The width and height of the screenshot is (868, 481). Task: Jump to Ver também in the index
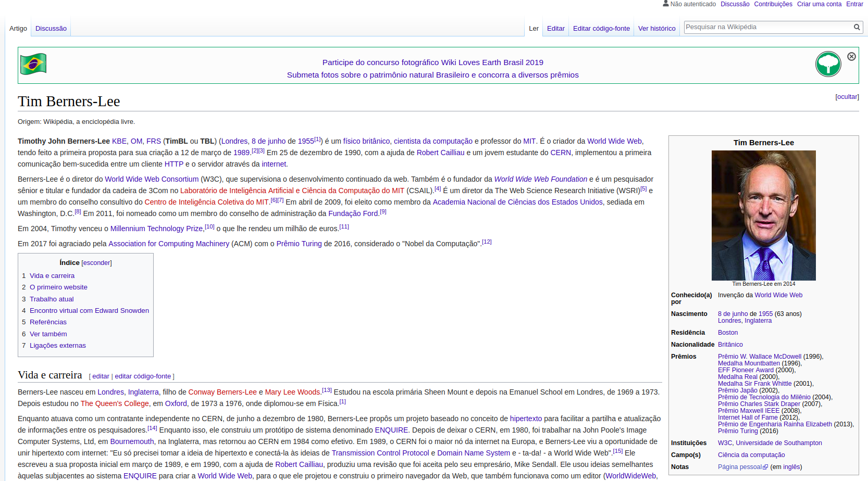click(x=48, y=334)
